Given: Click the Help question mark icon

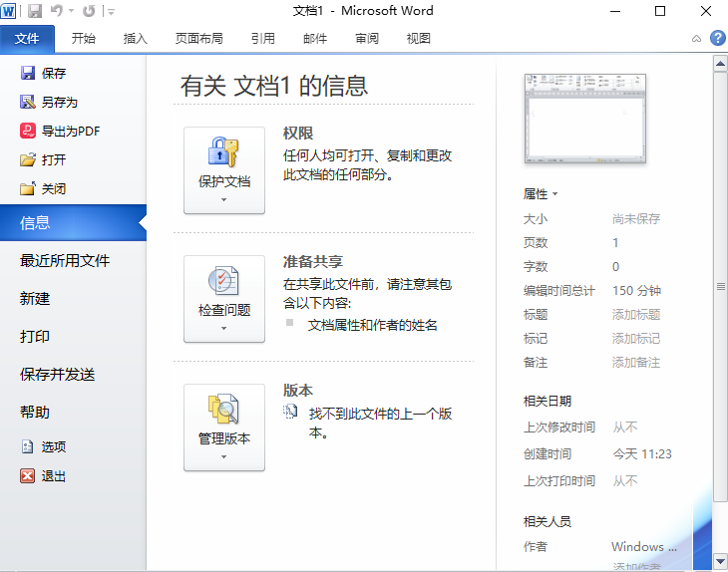Looking at the screenshot, I should click(717, 38).
